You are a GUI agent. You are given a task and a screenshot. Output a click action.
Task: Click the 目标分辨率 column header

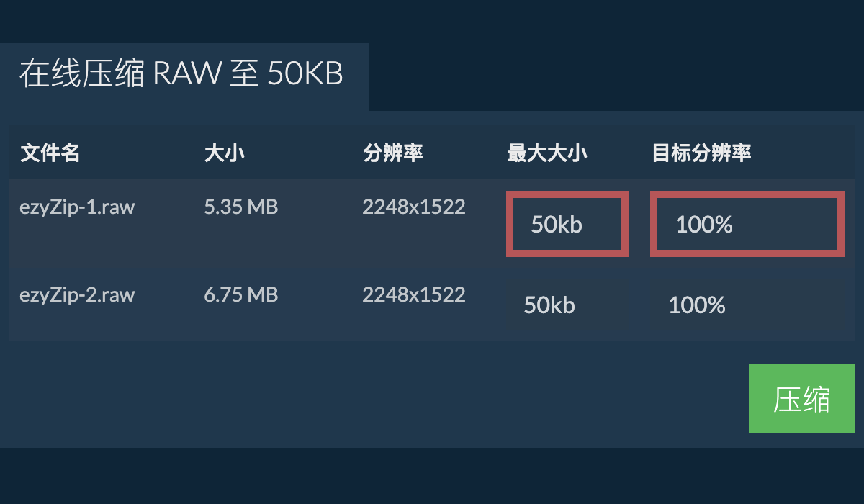tap(701, 153)
